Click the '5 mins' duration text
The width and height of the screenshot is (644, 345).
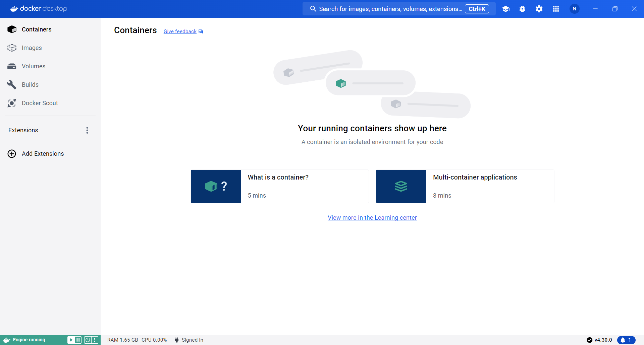click(x=257, y=196)
